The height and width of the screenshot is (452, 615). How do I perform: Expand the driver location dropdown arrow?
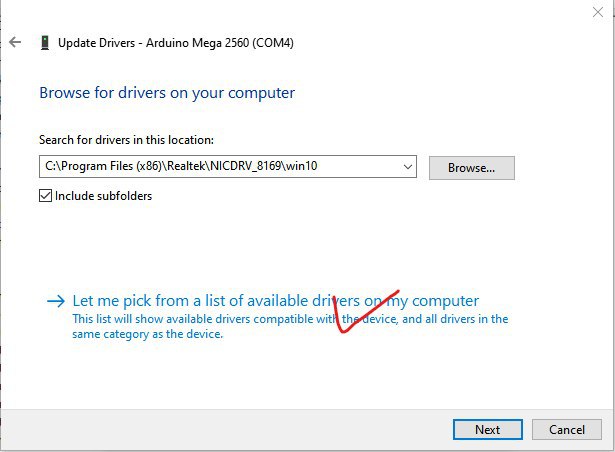pos(408,166)
